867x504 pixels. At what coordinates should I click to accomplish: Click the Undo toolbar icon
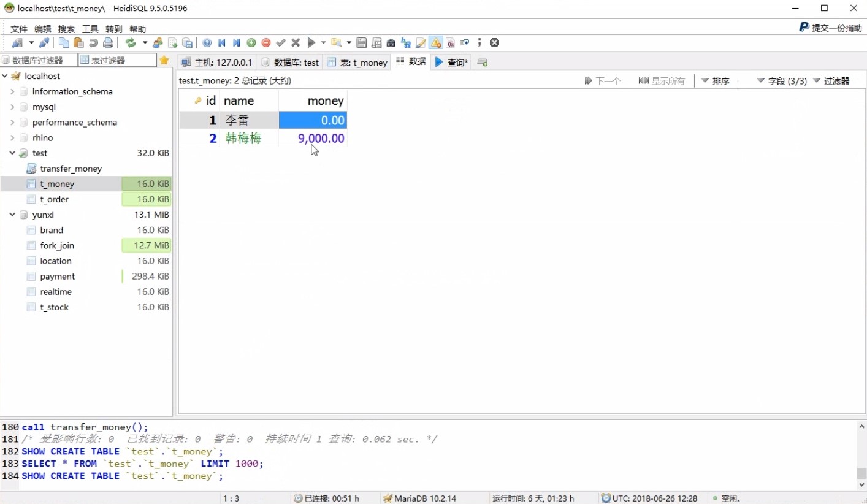tap(93, 43)
